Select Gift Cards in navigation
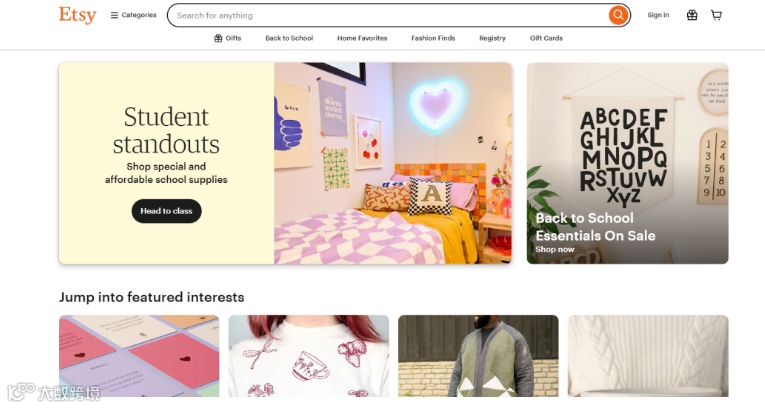 pos(546,38)
